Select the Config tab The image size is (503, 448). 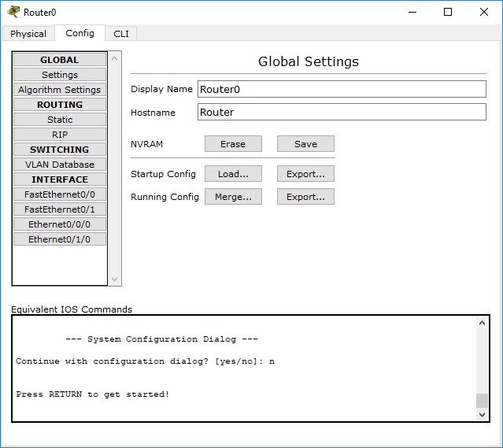click(x=80, y=33)
